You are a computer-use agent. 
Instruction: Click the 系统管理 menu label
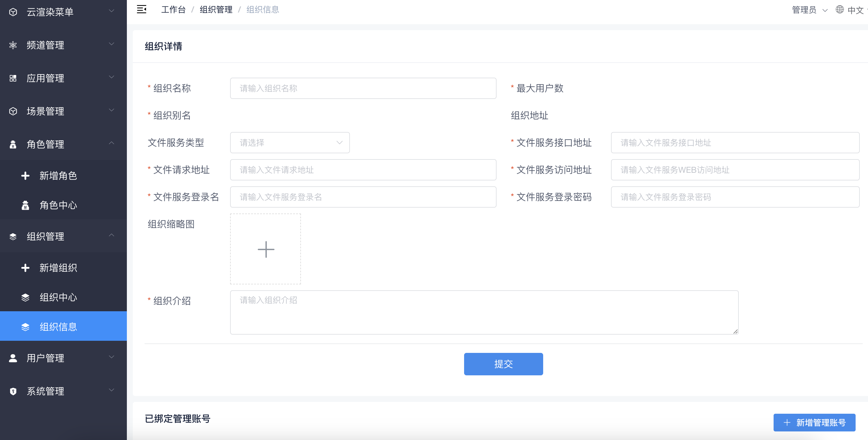[x=45, y=391]
